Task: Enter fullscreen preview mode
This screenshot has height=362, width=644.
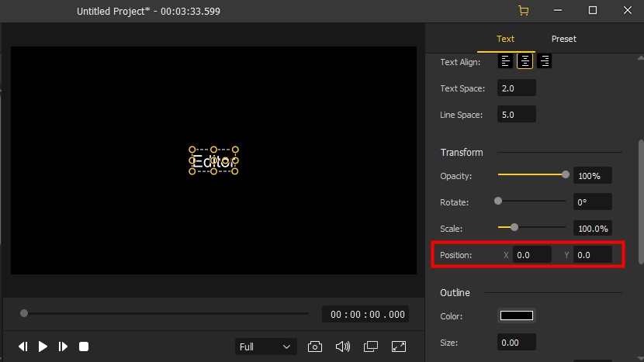Action: (x=398, y=346)
